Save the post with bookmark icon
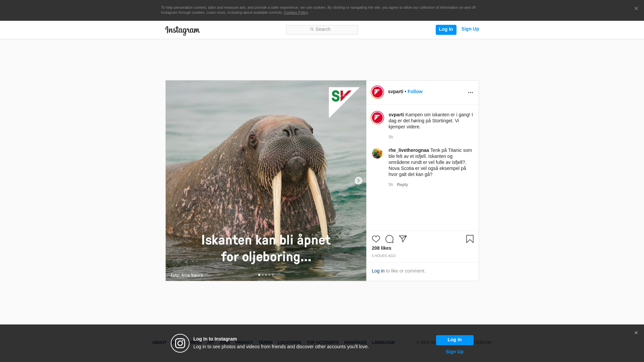This screenshot has height=362, width=644. (x=470, y=239)
